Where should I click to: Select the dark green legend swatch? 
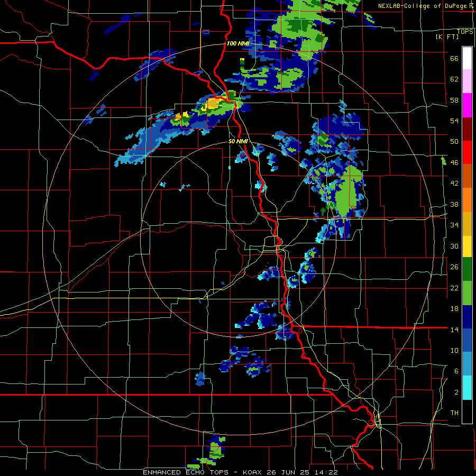467,269
